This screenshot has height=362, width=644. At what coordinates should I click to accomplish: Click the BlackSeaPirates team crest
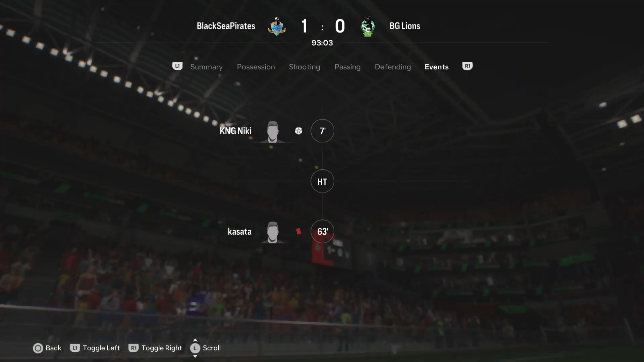click(x=277, y=26)
